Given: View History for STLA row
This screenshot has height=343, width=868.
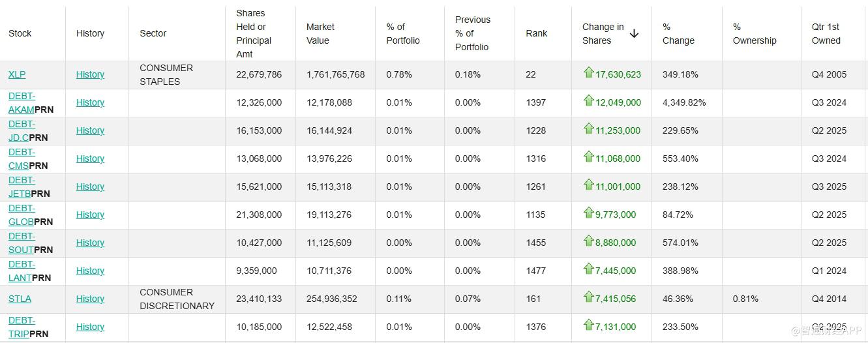Looking at the screenshot, I should pos(90,299).
